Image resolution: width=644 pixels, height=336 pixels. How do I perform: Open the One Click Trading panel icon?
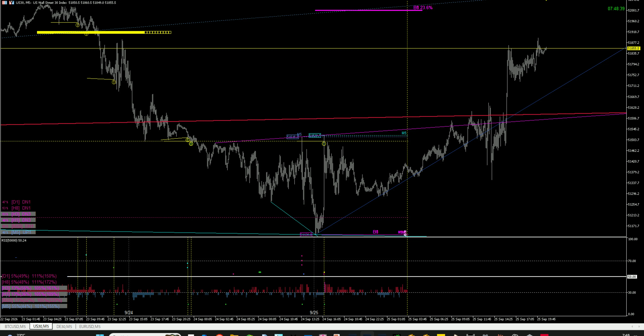5,3
